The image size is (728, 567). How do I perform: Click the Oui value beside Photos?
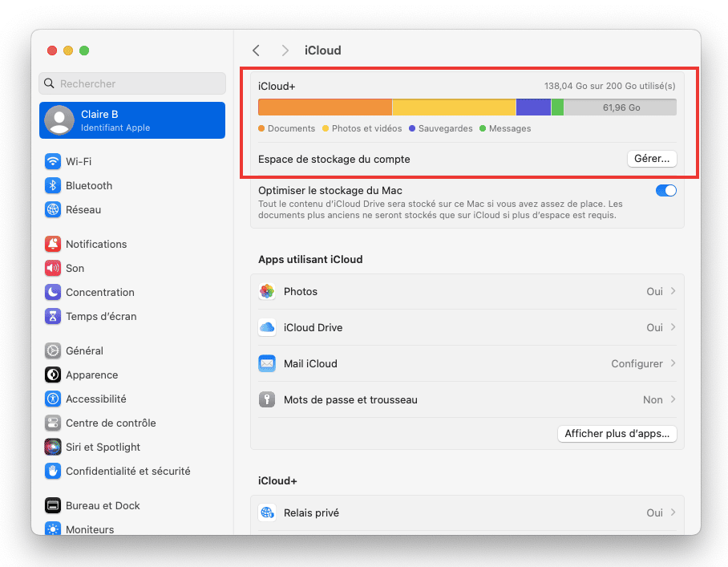655,292
